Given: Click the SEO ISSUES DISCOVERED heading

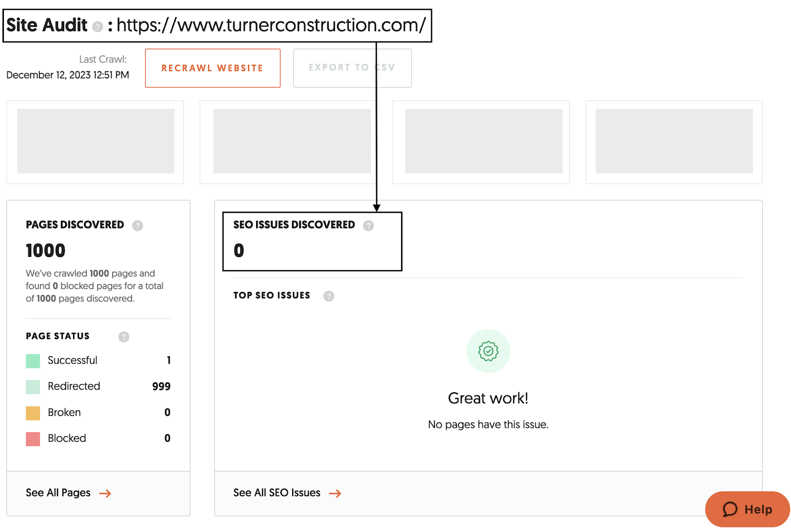Looking at the screenshot, I should click(294, 225).
